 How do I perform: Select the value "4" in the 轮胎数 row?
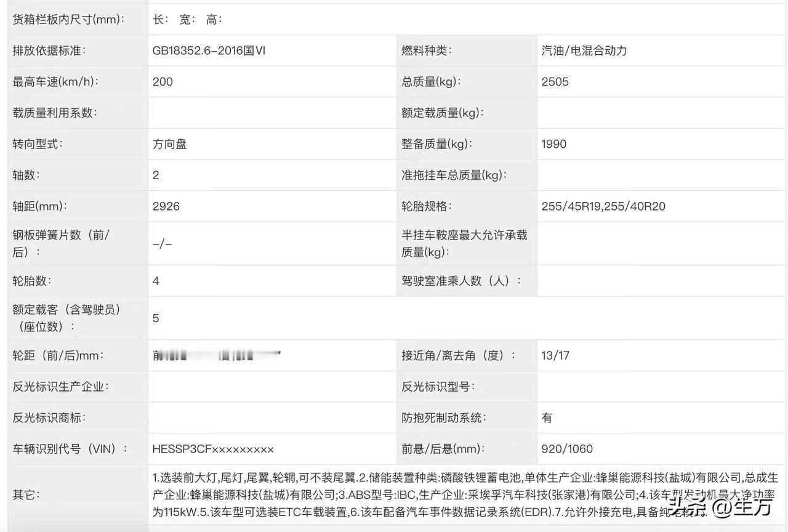coord(156,281)
